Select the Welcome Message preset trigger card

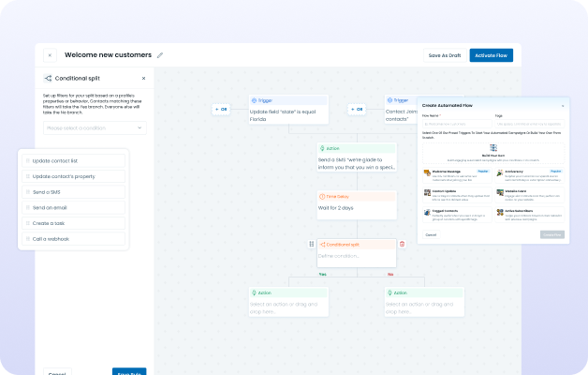(x=456, y=175)
